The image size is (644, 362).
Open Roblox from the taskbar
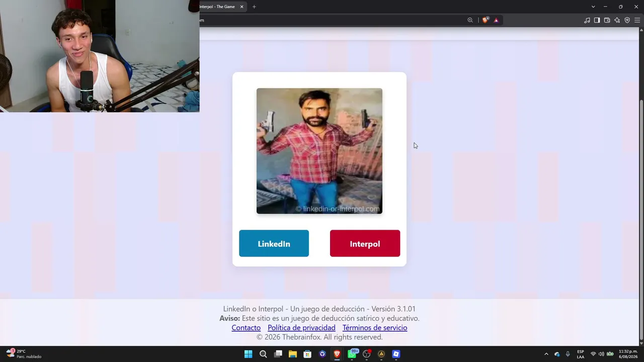(396, 354)
